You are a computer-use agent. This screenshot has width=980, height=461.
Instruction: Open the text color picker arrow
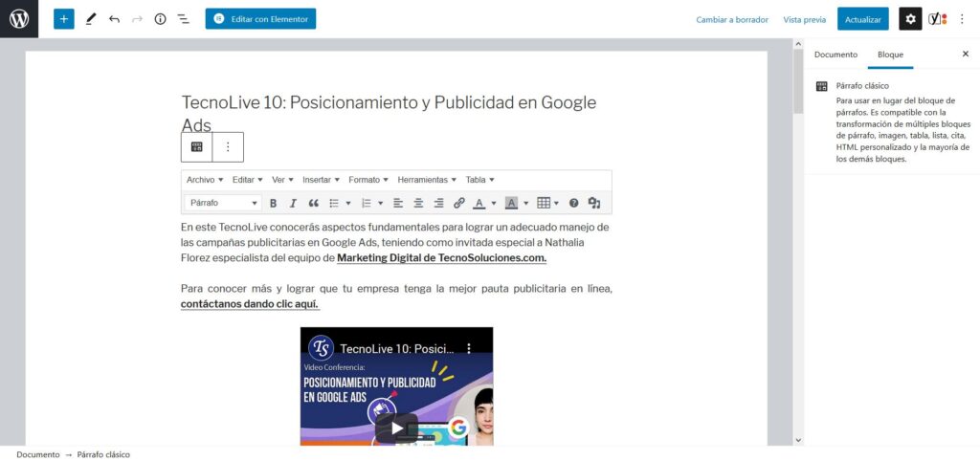(x=494, y=203)
